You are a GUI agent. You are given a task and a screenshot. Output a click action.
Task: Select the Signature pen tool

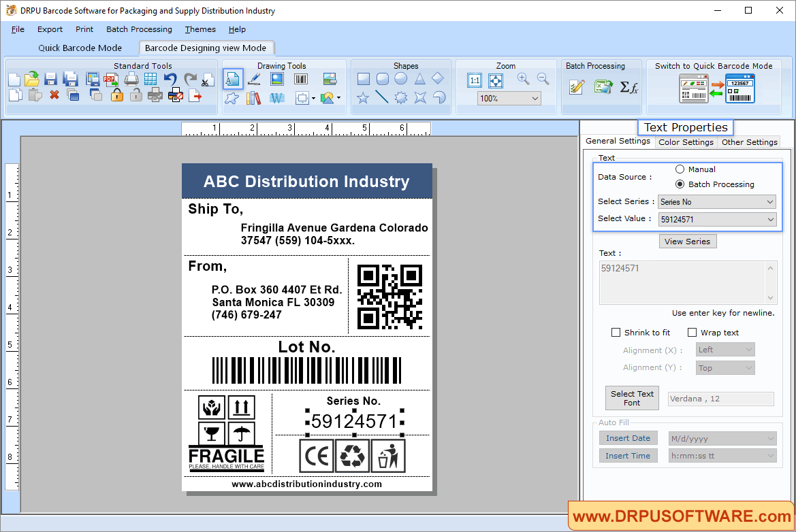tap(254, 79)
